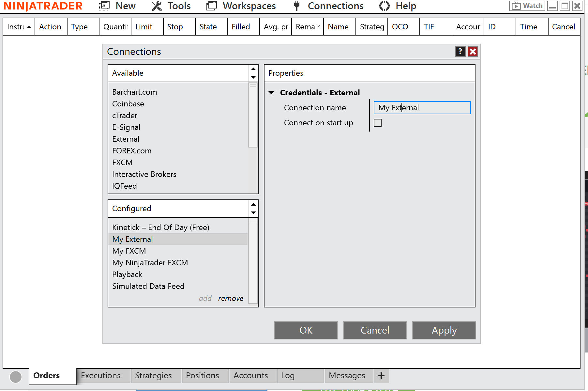
Task: Open the Connections menu
Action: click(328, 6)
